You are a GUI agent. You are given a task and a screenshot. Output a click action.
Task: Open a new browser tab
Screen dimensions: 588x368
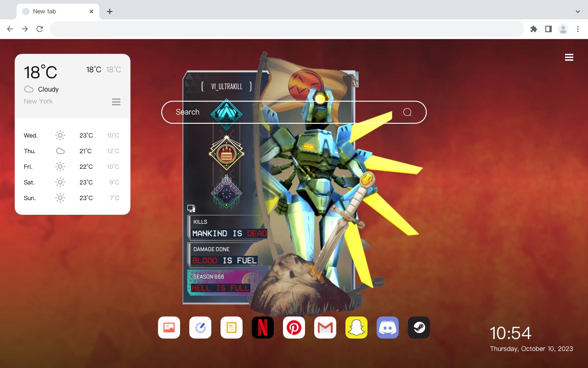click(x=109, y=11)
